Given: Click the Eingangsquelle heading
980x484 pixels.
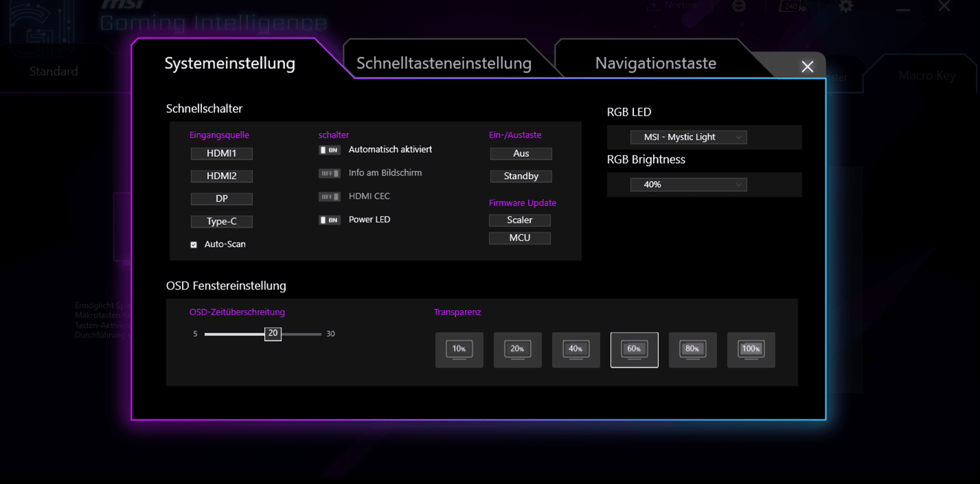Looking at the screenshot, I should click(x=219, y=135).
